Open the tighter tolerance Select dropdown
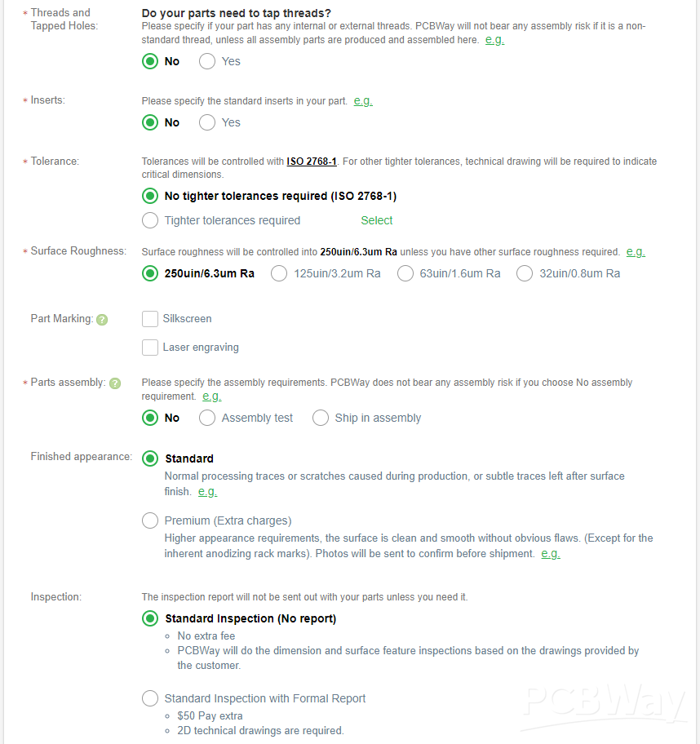Image resolution: width=700 pixels, height=744 pixels. pyautogui.click(x=376, y=220)
